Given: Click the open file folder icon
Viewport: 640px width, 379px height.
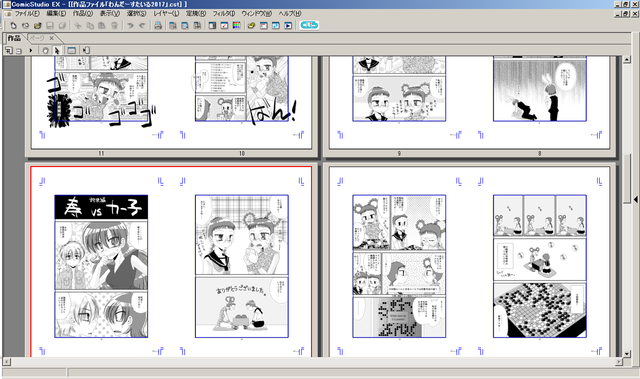Looking at the screenshot, I should (38, 26).
